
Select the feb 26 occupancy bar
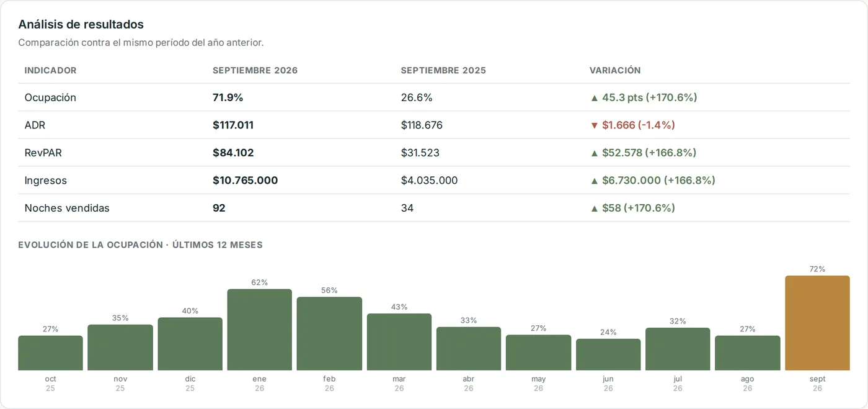(329, 334)
